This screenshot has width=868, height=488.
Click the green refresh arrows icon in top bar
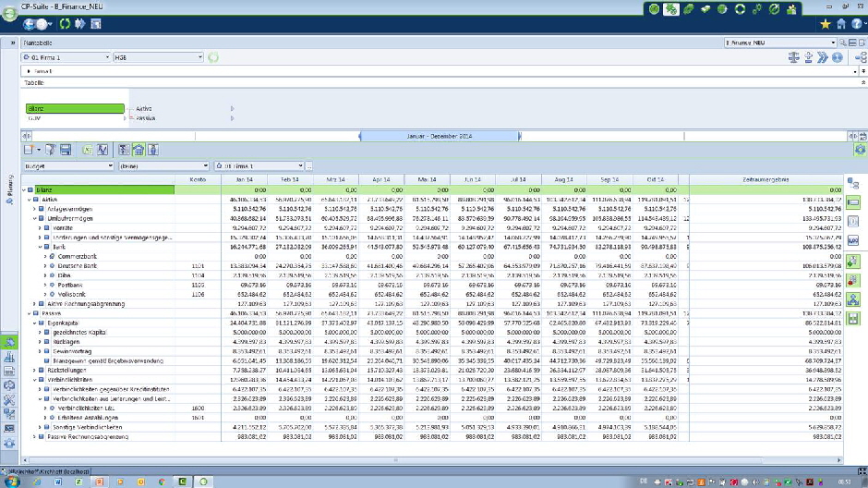65,24
